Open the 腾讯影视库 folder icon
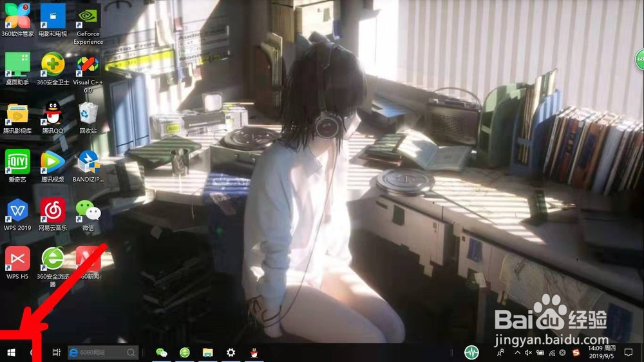This screenshot has height=362, width=644. tap(17, 119)
